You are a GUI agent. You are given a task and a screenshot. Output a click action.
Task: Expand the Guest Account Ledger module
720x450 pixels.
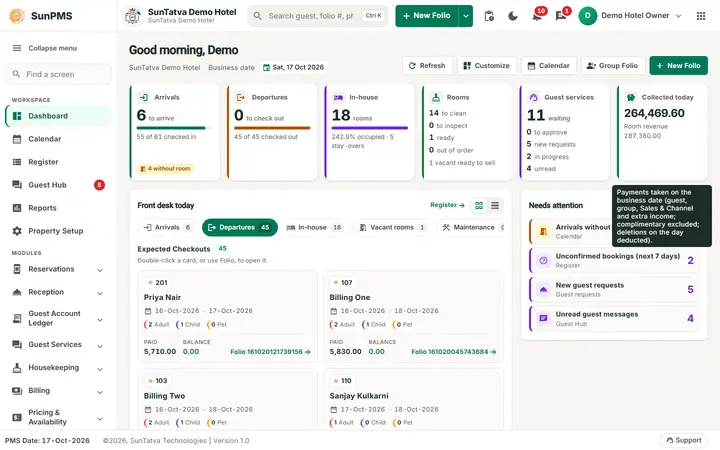[x=58, y=318]
